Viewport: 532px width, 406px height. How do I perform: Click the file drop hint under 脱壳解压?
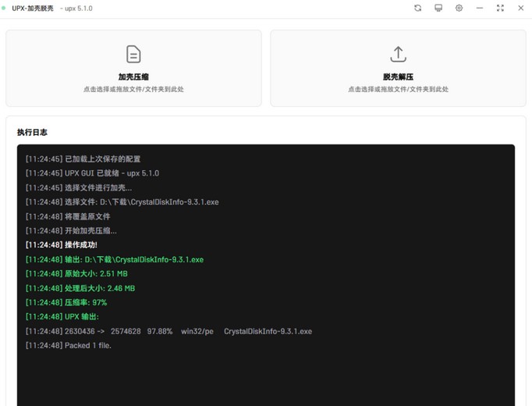point(398,90)
